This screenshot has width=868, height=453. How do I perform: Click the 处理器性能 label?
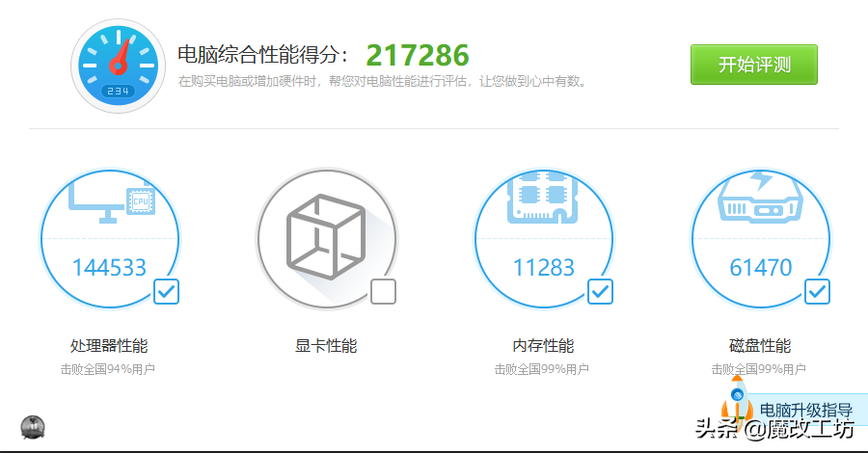click(x=109, y=346)
